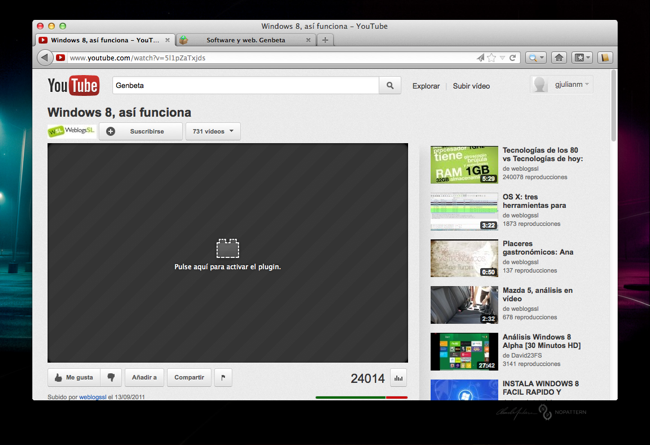This screenshot has width=650, height=445.
Task: Click the search magnifier button on YouTube
Action: [390, 85]
